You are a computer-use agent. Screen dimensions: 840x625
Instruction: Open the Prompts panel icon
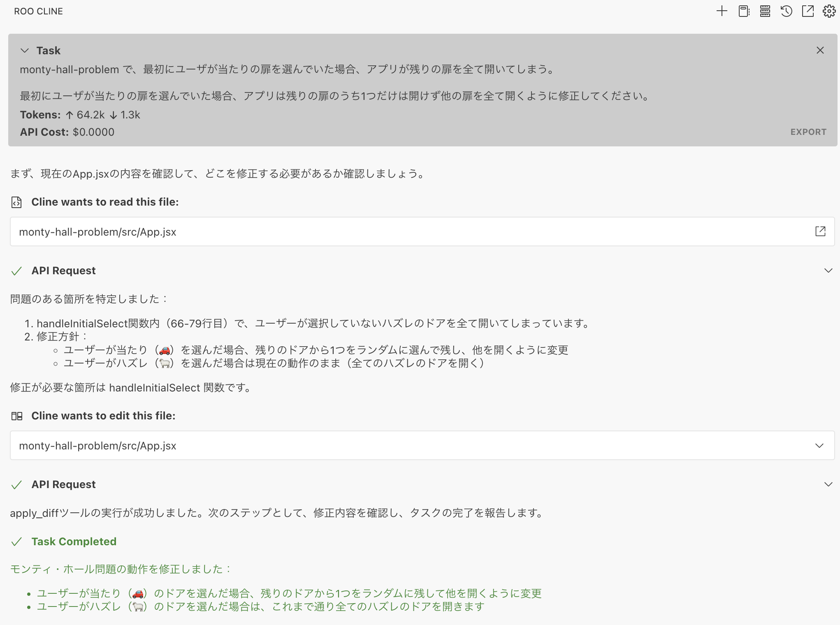click(743, 11)
